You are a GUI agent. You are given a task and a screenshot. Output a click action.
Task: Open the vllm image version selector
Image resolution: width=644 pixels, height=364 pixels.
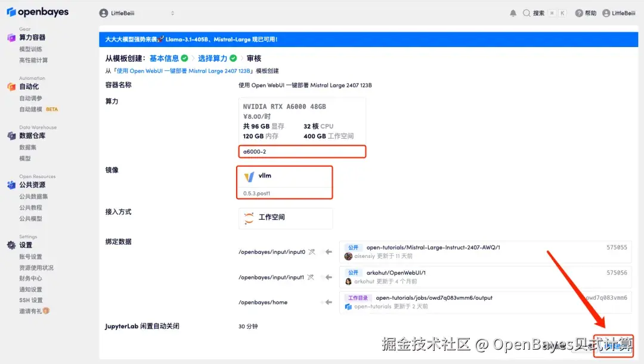point(284,182)
